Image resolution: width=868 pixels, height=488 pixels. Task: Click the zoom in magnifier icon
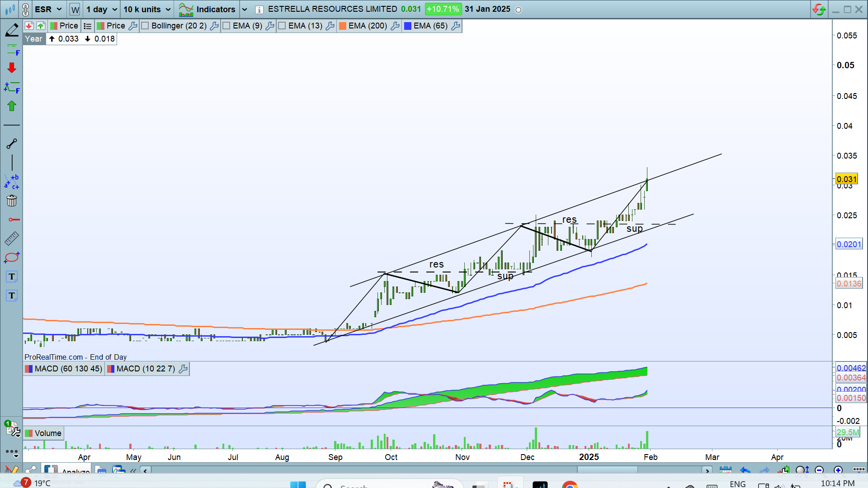pos(838,470)
